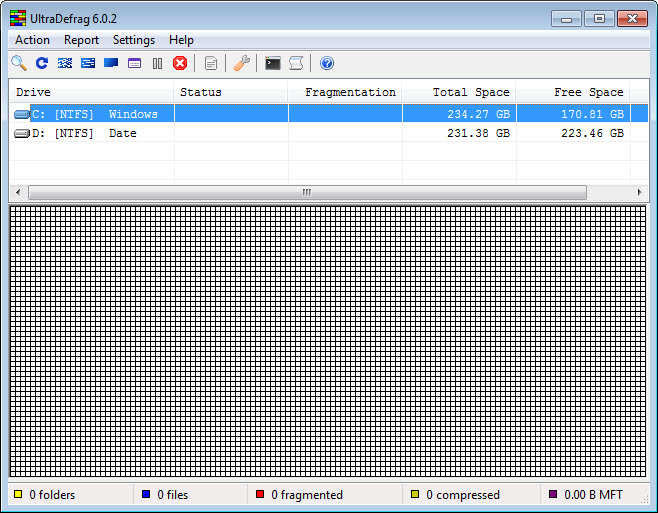Run Full optimization toolbar icon
The height and width of the screenshot is (513, 658).
111,63
